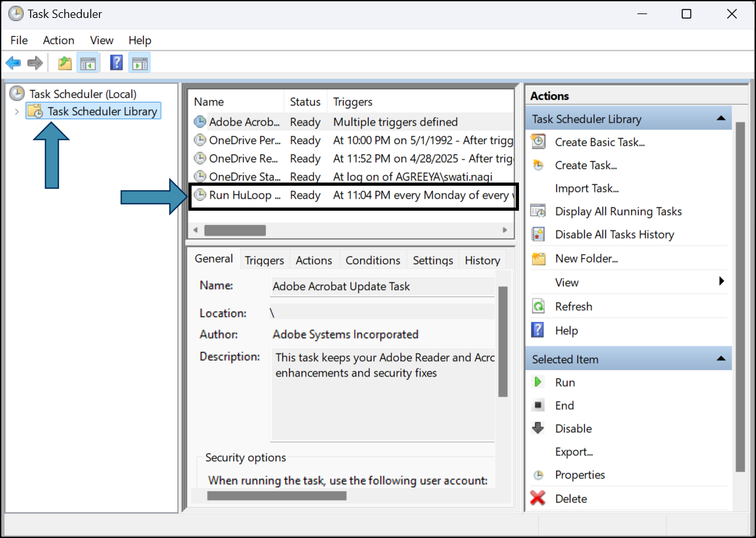756x538 pixels.
Task: Click Display All Running Tasks
Action: (618, 211)
